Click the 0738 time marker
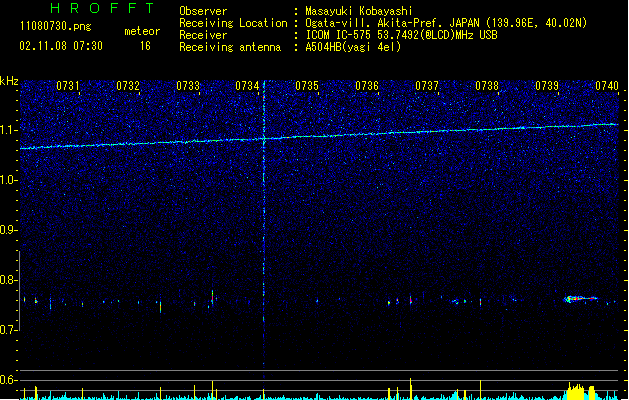 click(487, 86)
